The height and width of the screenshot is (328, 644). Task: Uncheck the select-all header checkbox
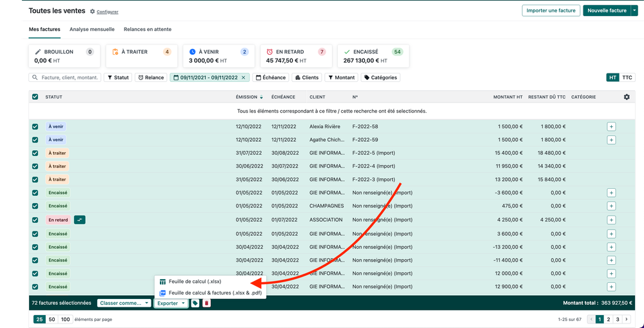coord(35,97)
